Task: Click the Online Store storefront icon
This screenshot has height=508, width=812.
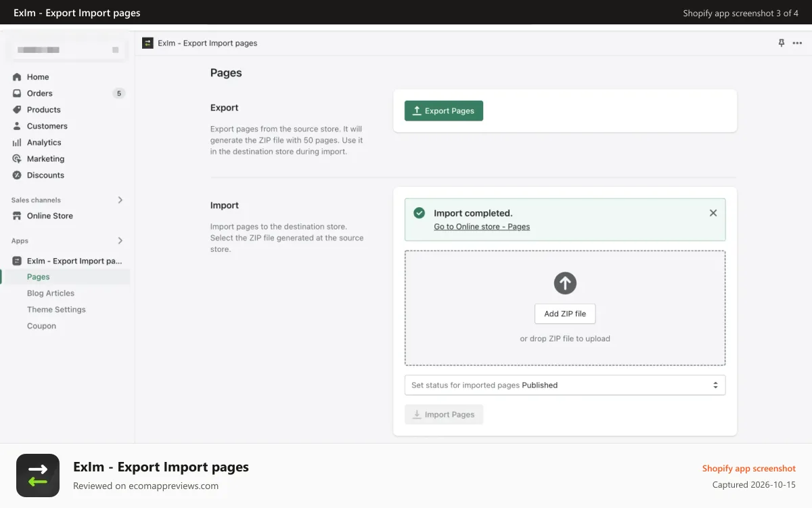Action: click(x=17, y=216)
